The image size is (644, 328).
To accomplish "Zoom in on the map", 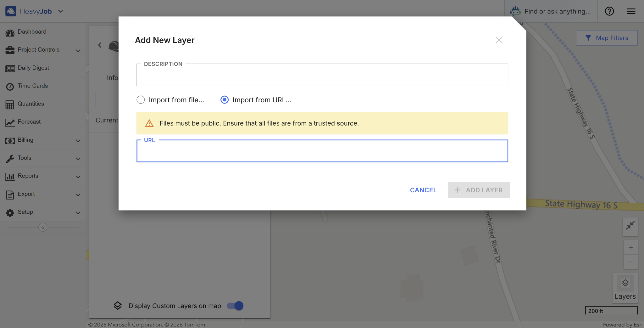I will click(x=631, y=247).
